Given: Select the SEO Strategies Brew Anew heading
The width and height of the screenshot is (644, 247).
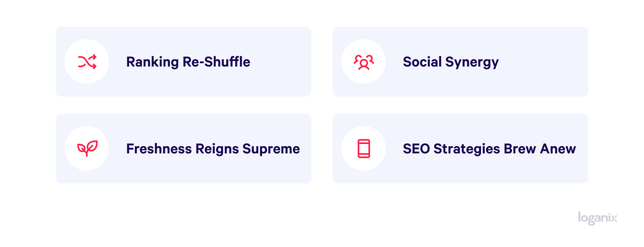Looking at the screenshot, I should pos(489,149).
